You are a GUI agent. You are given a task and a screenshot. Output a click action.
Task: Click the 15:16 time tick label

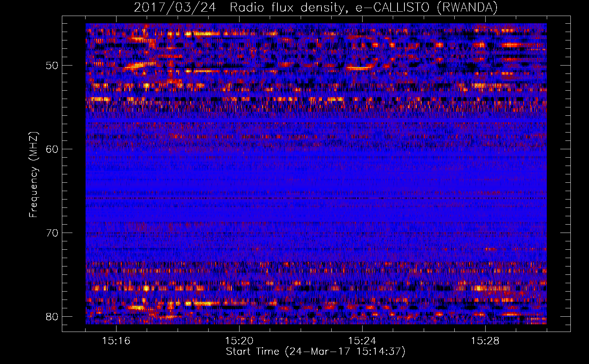point(116,341)
